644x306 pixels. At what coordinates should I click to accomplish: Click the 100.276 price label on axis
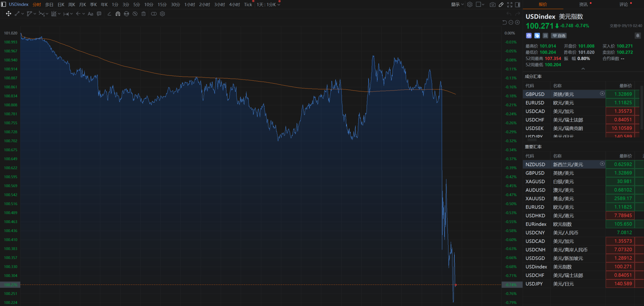tap(10, 285)
